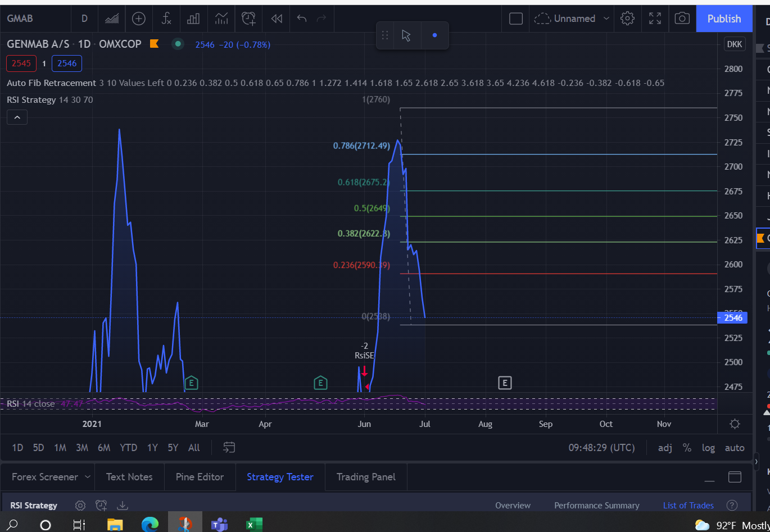Expand the Forex Screener dropdown arrow

pos(87,477)
